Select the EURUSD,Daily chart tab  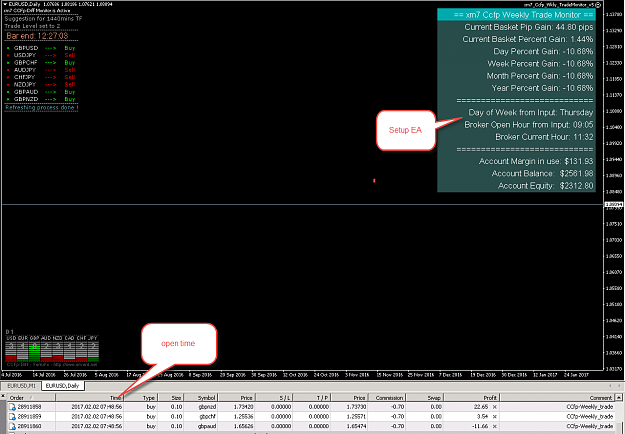coord(63,386)
